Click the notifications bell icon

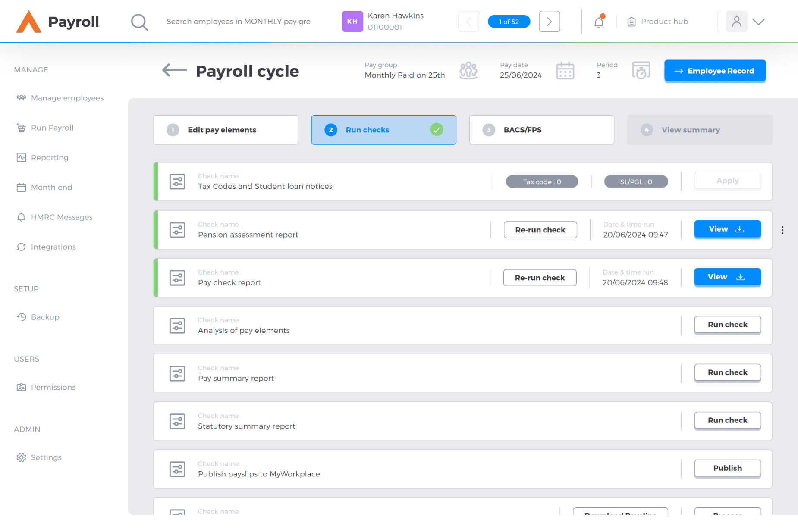(599, 22)
